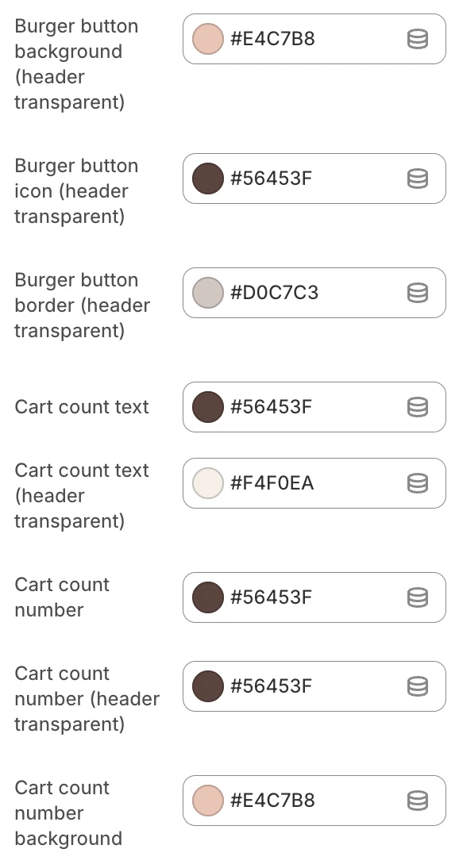Viewport: 459px width, 868px height.
Task: Pick Burger button border gray swatch
Action: coord(208,293)
